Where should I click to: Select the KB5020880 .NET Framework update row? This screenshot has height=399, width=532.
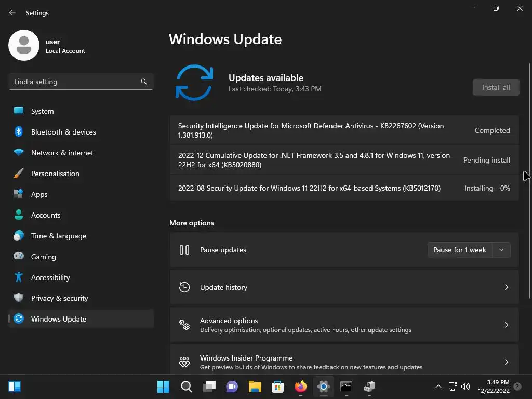pos(344,160)
